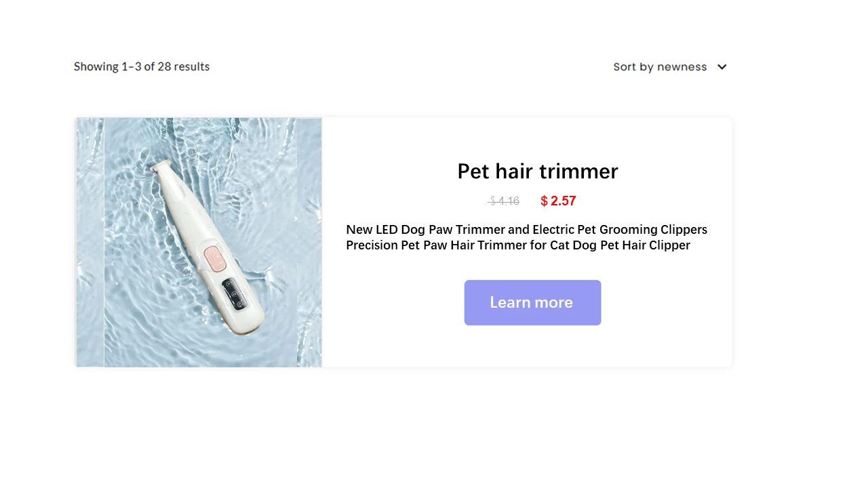Click the pink power button on the pictured trimmer

[x=215, y=259]
